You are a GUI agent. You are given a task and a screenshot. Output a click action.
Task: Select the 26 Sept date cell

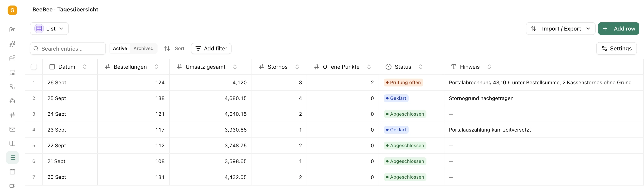70,83
